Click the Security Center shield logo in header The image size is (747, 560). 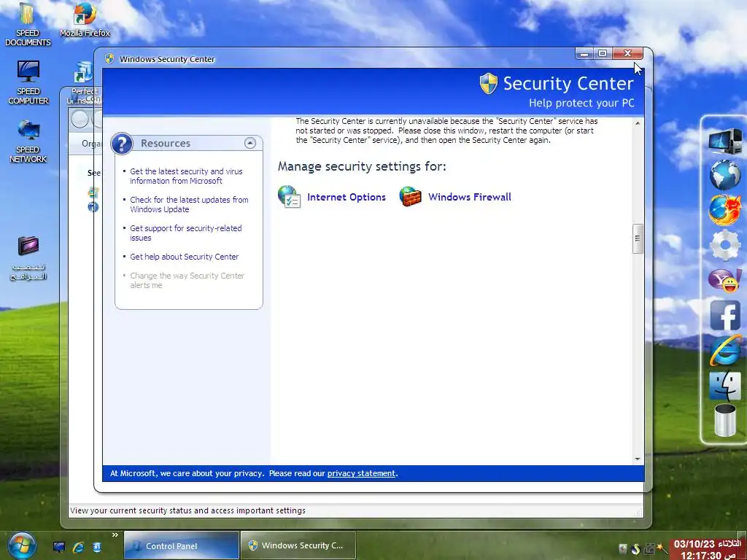pos(488,84)
